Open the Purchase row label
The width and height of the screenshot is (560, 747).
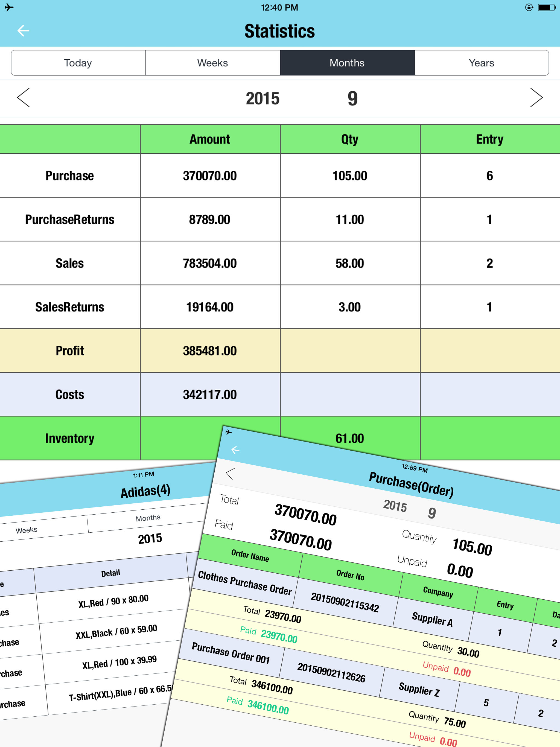pyautogui.click(x=70, y=176)
